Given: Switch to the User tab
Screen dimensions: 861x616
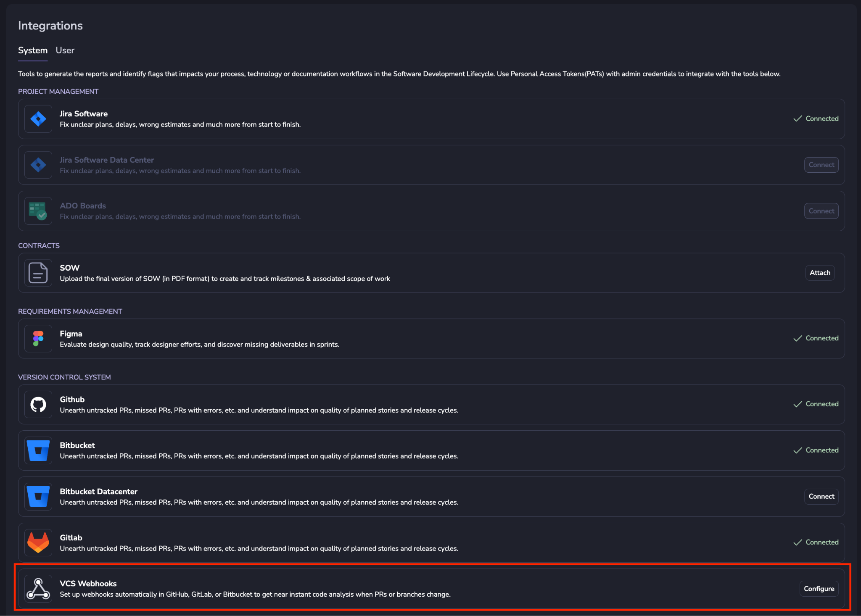Looking at the screenshot, I should (65, 50).
